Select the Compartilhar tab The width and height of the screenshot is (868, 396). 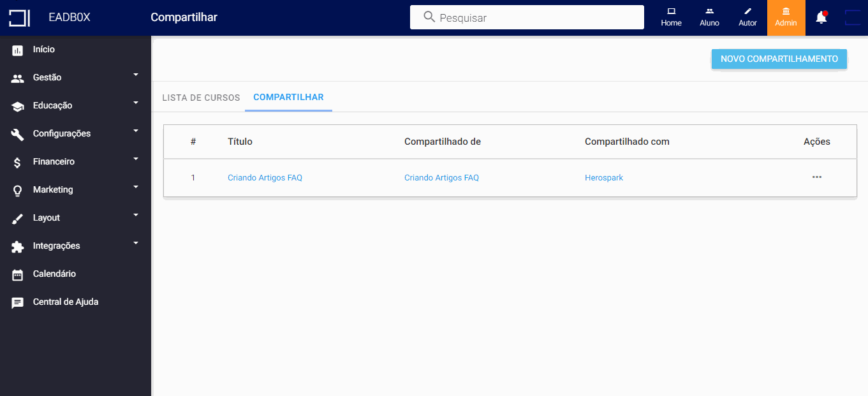(288, 97)
